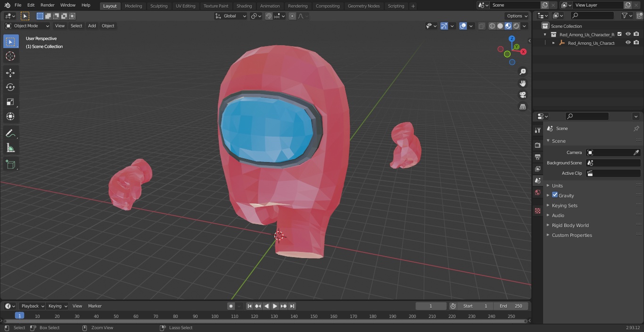Activate the Rotate tool
This screenshot has height=332, width=644.
pyautogui.click(x=10, y=87)
